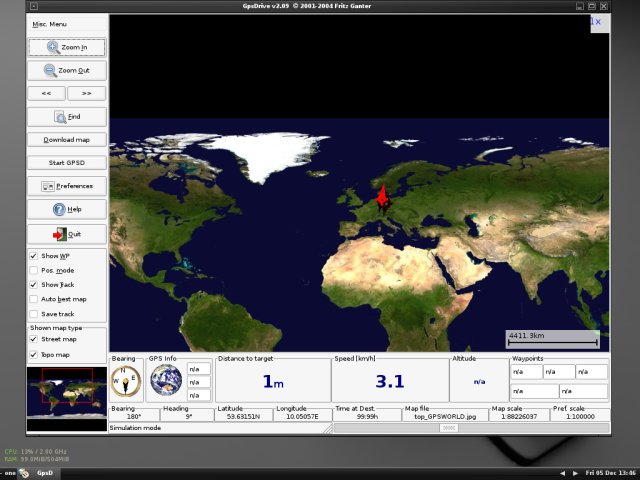This screenshot has width=640, height=480.
Task: Click the Zoom Out magnifier button
Action: tap(67, 71)
